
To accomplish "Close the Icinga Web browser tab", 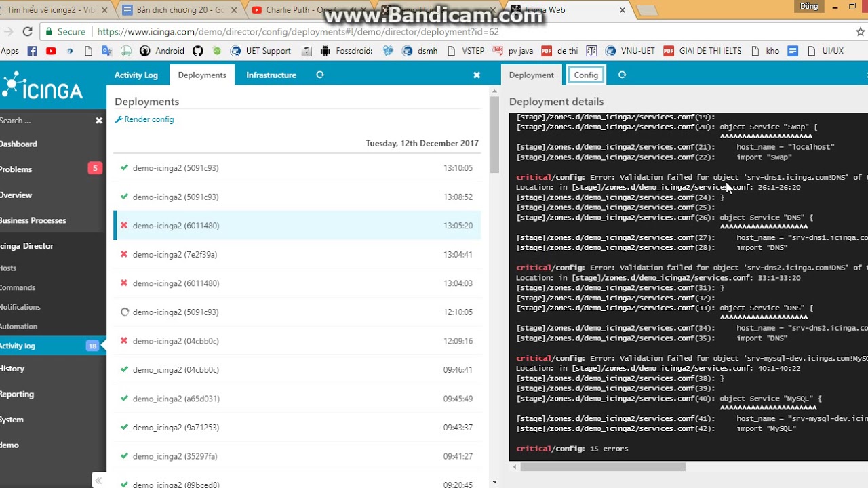I will pos(623,10).
